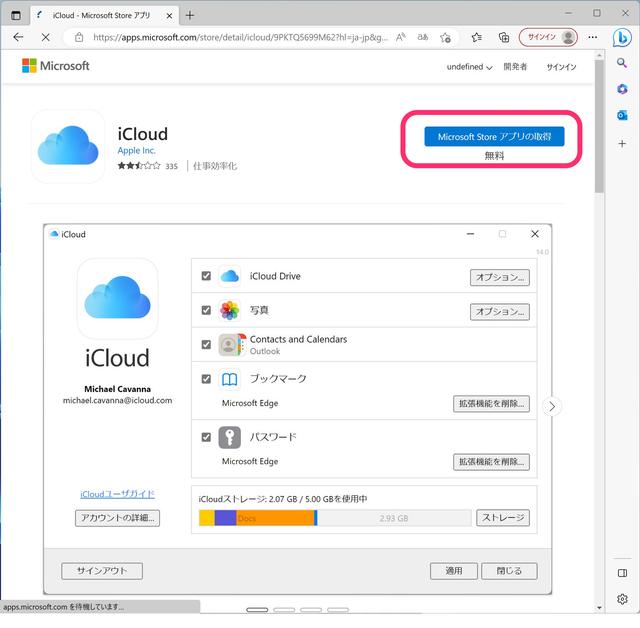Open the Outlook icon in Edge sidebar
The image size is (640, 628).
point(622,115)
